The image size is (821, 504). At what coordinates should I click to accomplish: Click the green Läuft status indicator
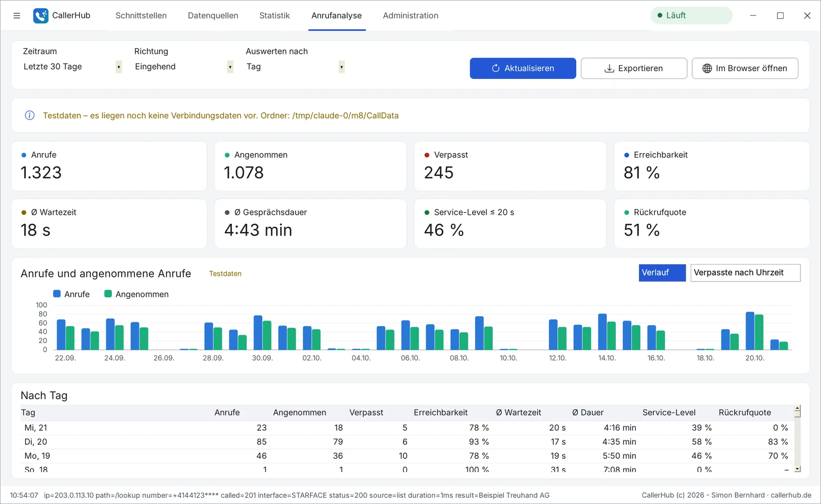691,15
